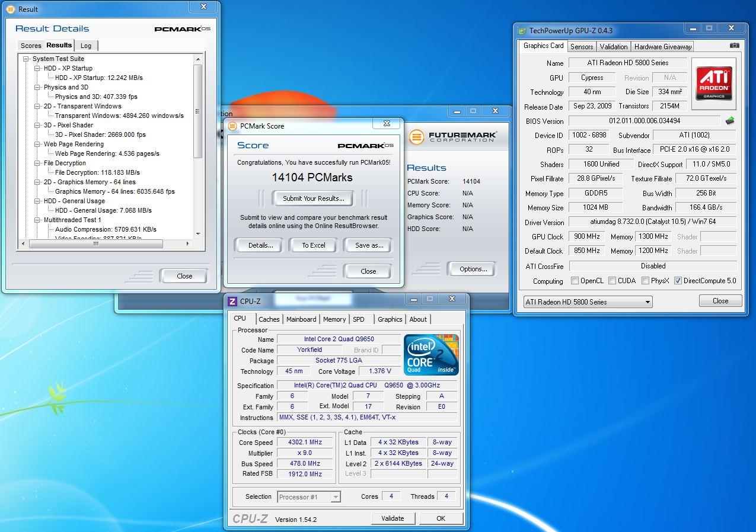Image resolution: width=756 pixels, height=532 pixels.
Task: Open the Caches tab in CPU-Z
Action: pos(269,319)
